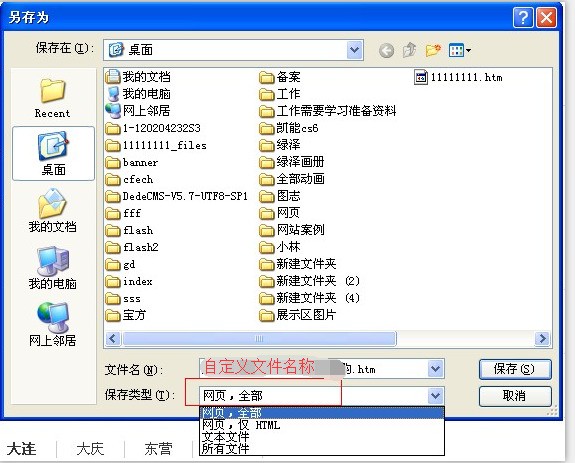
Task: Click the 取消 button
Action: 515,396
